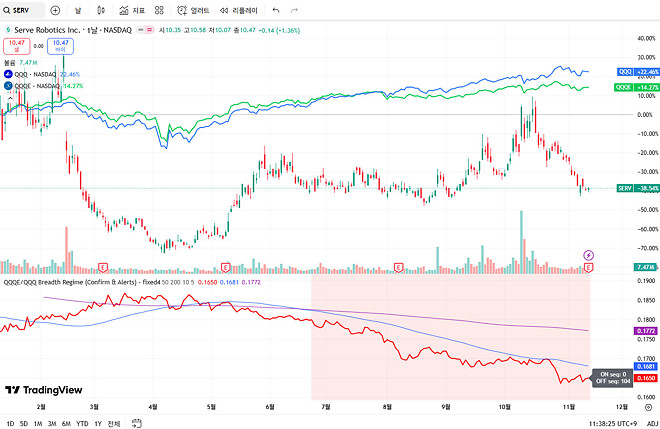Image resolution: width=660 pixels, height=429 pixels.
Task: Set time range to 5D
Action: pyautogui.click(x=24, y=424)
